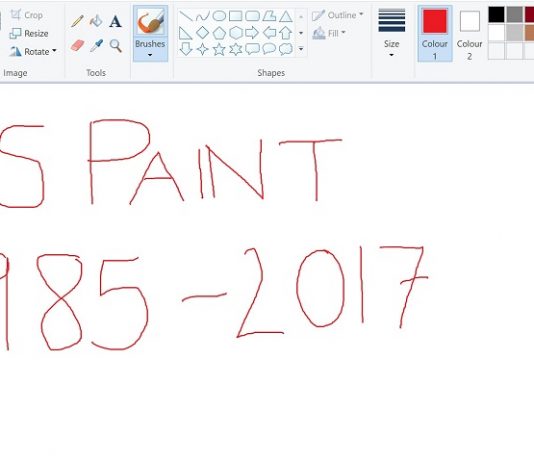Choose the Pentagon shape
The width and height of the screenshot is (534, 462).
click(x=219, y=33)
